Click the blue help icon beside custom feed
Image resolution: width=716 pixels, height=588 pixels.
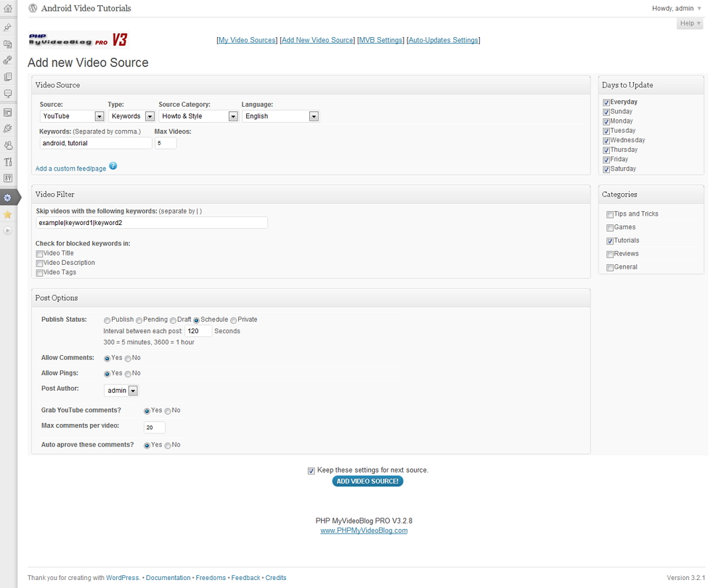pyautogui.click(x=113, y=166)
